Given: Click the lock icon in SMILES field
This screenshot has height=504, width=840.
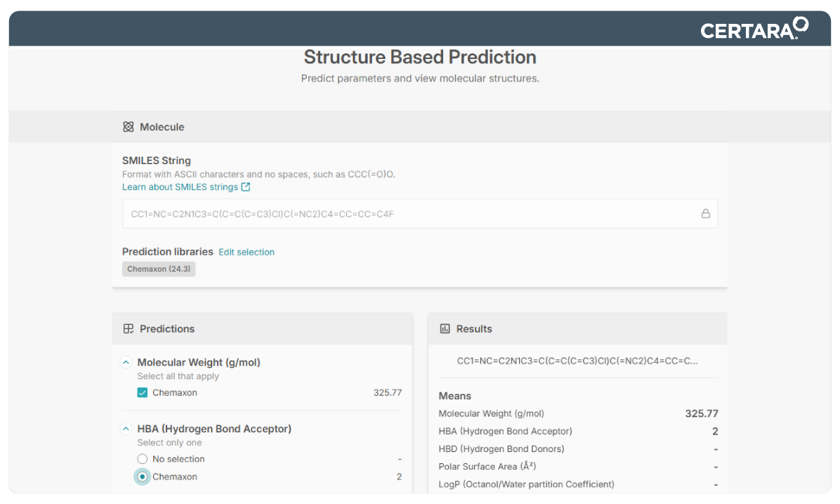Looking at the screenshot, I should click(x=705, y=213).
